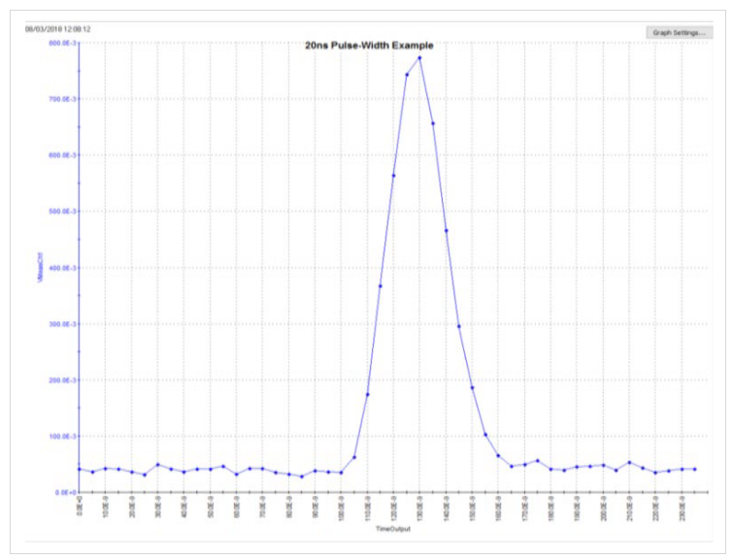Select the last data point on the trace

[x=694, y=469]
